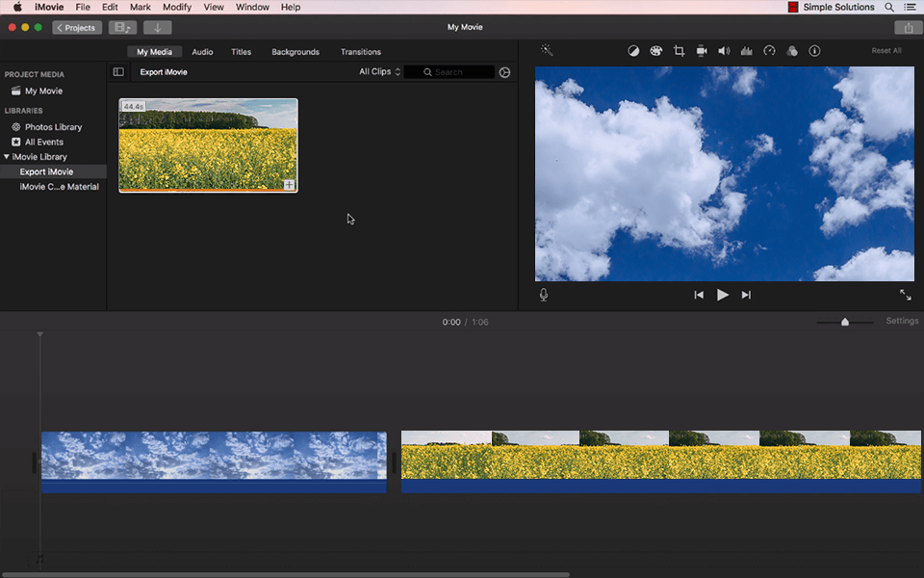
Task: Click the magic wand auto-enhance icon
Action: pos(547,51)
